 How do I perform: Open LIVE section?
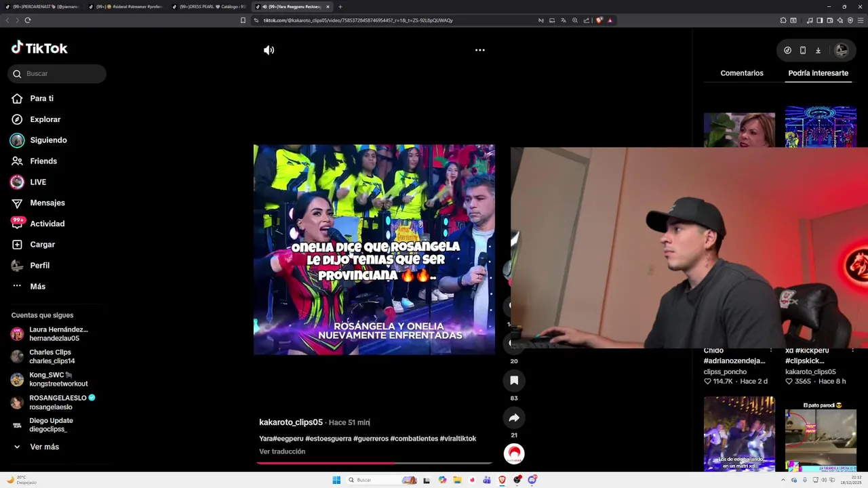(x=38, y=182)
